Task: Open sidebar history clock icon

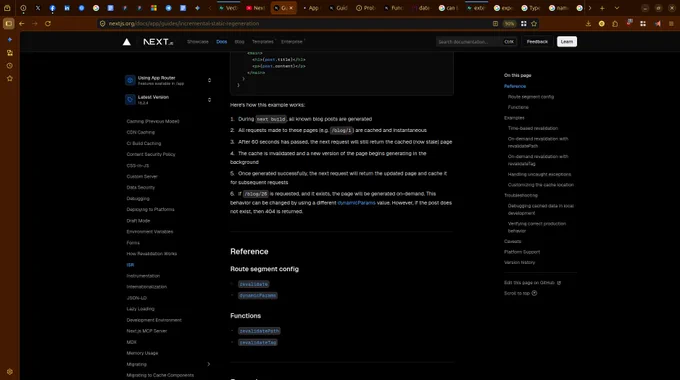Action: pyautogui.click(x=10, y=66)
